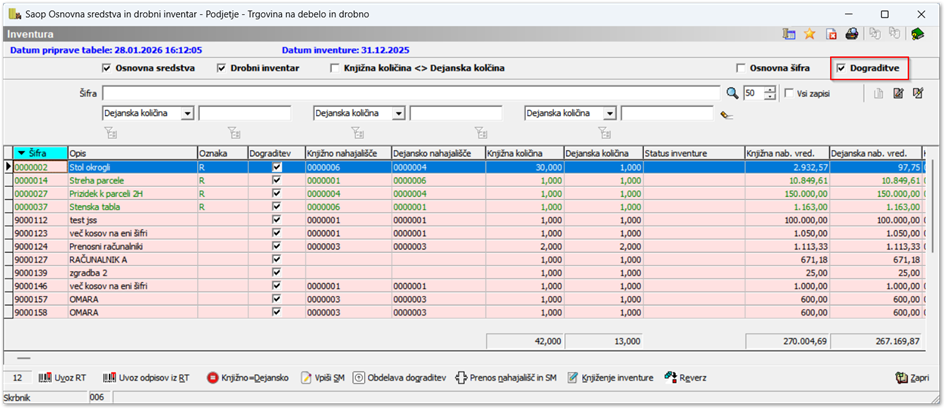Expand the second Dejanska količina dropdown
The width and height of the screenshot is (945, 409).
398,114
